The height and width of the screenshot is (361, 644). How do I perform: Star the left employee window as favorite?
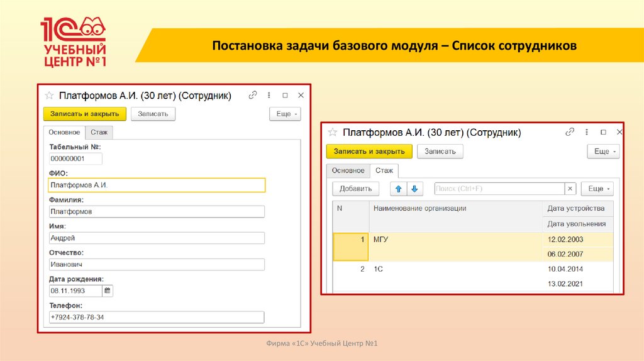49,96
